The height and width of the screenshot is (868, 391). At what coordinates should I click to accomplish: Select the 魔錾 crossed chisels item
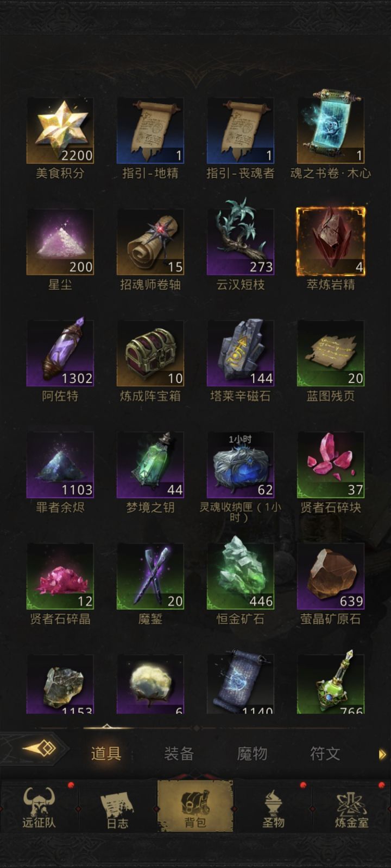click(x=150, y=576)
